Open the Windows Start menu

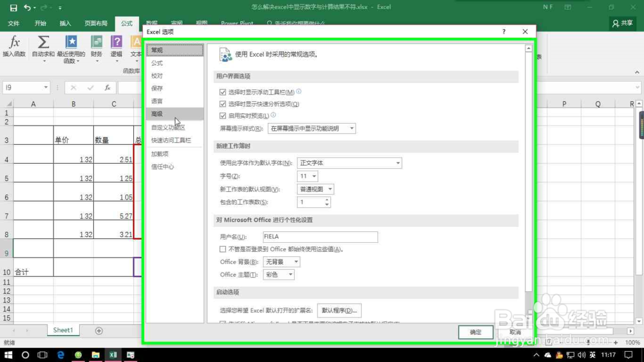(8, 355)
